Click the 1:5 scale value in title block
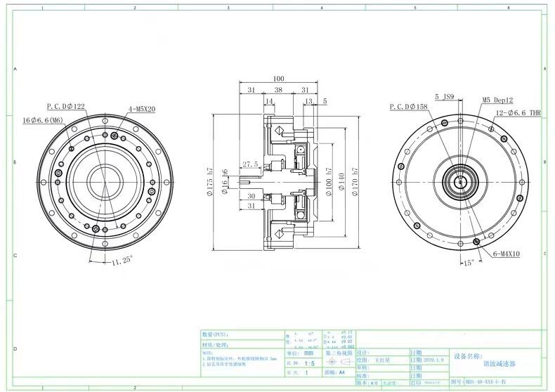This screenshot has height=392, width=555. tap(299, 363)
